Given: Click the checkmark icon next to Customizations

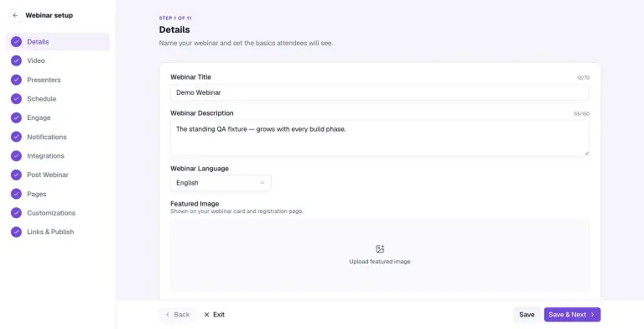Looking at the screenshot, I should tap(17, 213).
